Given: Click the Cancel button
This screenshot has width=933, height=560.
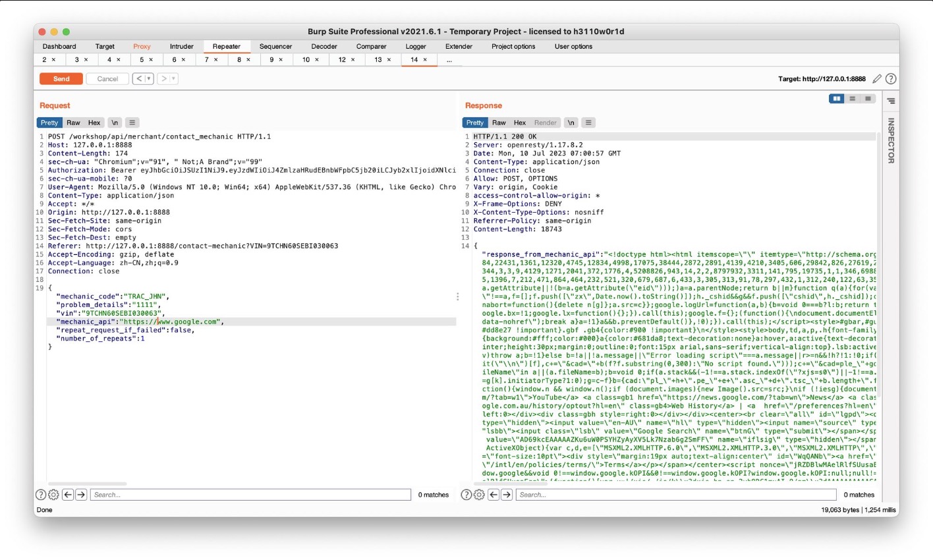Looking at the screenshot, I should click(x=107, y=79).
